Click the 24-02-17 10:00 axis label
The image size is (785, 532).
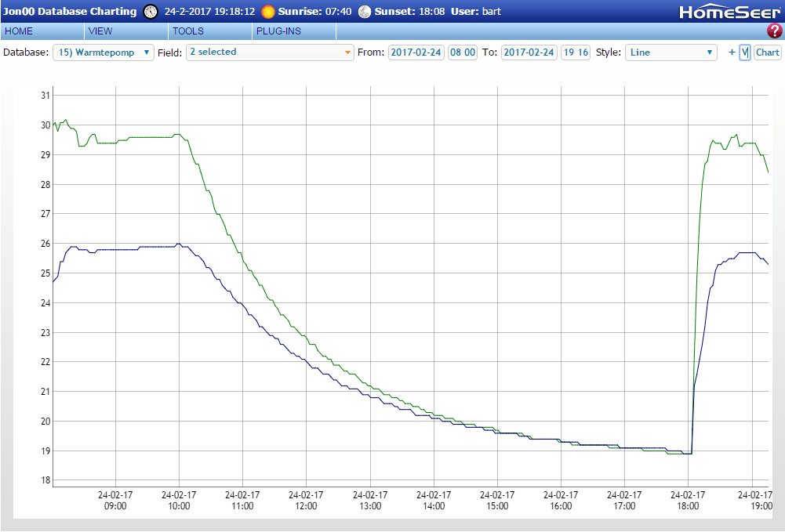pyautogui.click(x=179, y=500)
